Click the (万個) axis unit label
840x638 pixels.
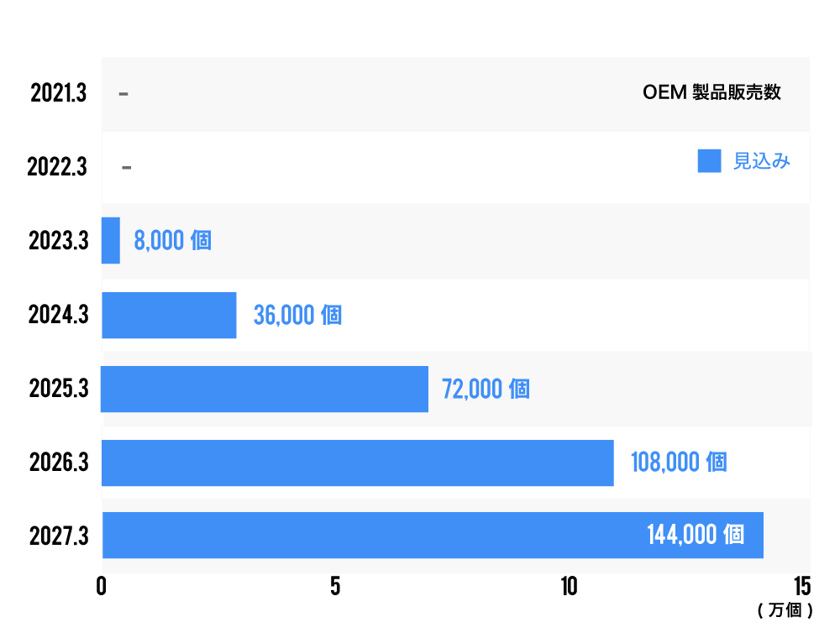coord(785,611)
